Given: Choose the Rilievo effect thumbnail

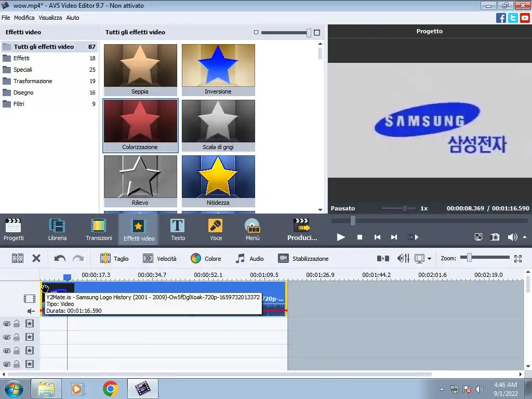Looking at the screenshot, I should (x=140, y=181).
